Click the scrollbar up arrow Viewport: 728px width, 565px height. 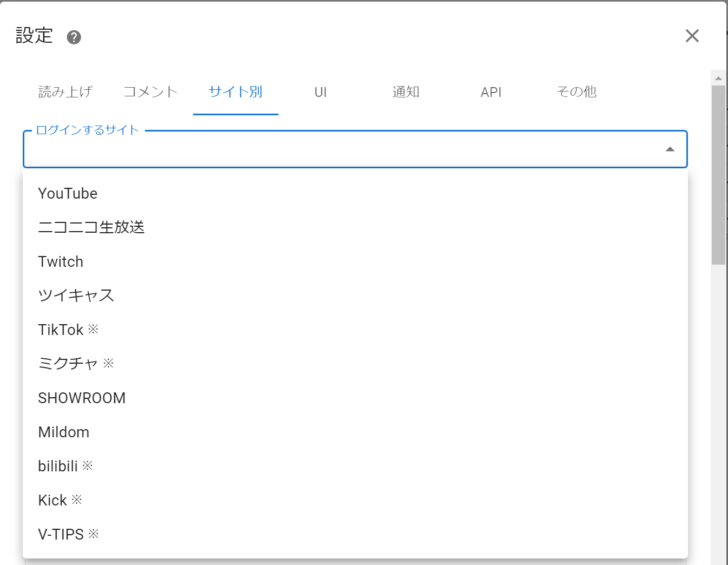(x=718, y=78)
